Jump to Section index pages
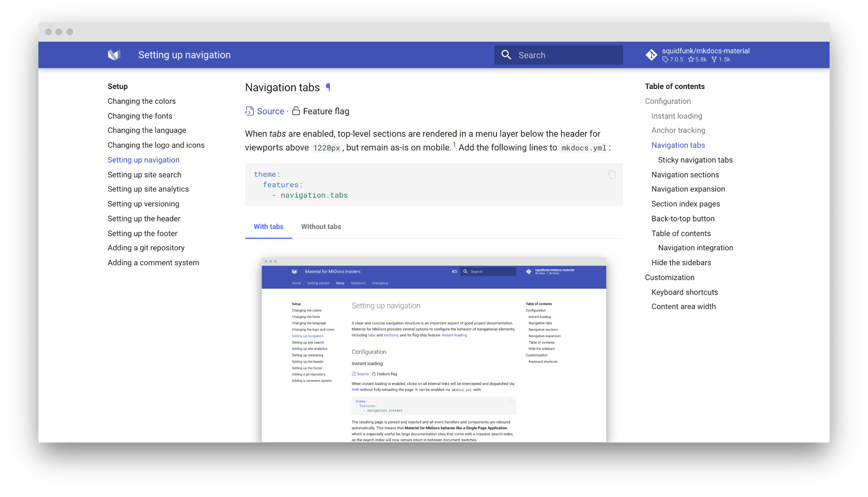868x497 pixels. [685, 204]
